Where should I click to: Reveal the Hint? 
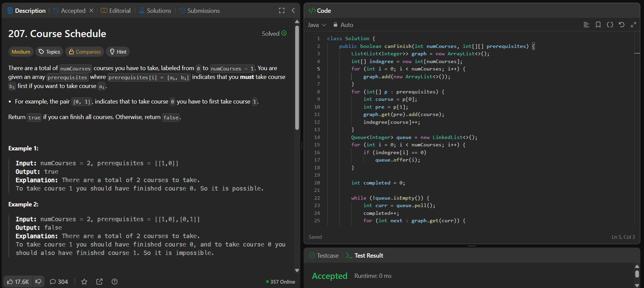coord(118,52)
